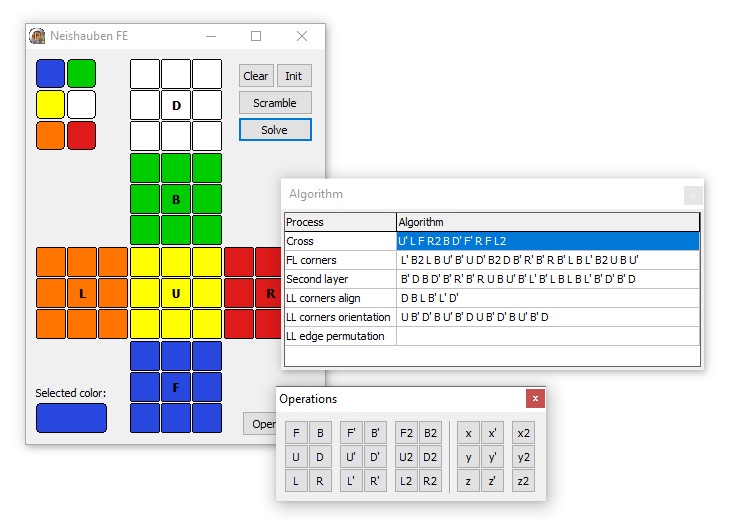
Task: Apply the B2 move in Operations
Action: pos(430,433)
